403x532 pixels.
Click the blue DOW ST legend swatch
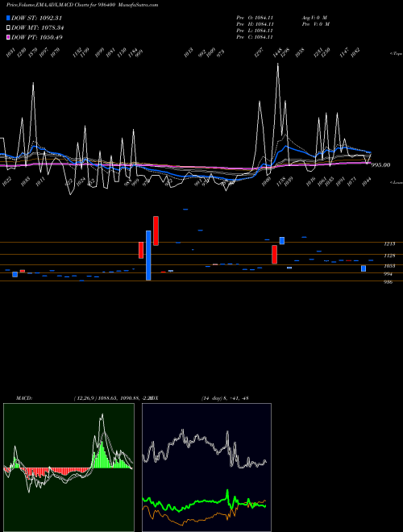pos(9,18)
